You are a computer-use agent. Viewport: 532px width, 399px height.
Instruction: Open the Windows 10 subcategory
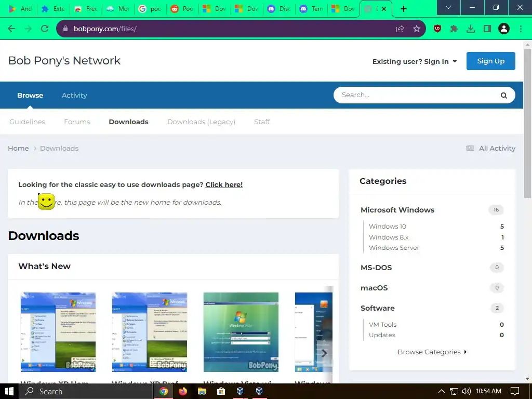pyautogui.click(x=388, y=227)
